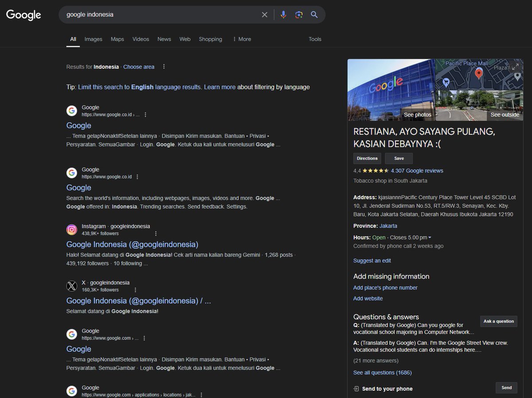Image resolution: width=532 pixels, height=398 pixels.
Task: Click Add website link
Action: 368,299
